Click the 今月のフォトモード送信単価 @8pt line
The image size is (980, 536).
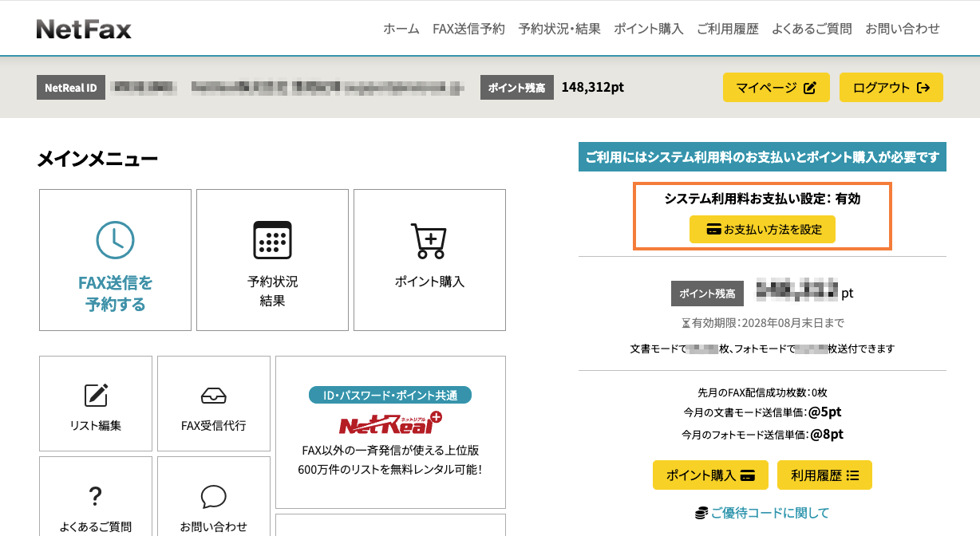[762, 434]
